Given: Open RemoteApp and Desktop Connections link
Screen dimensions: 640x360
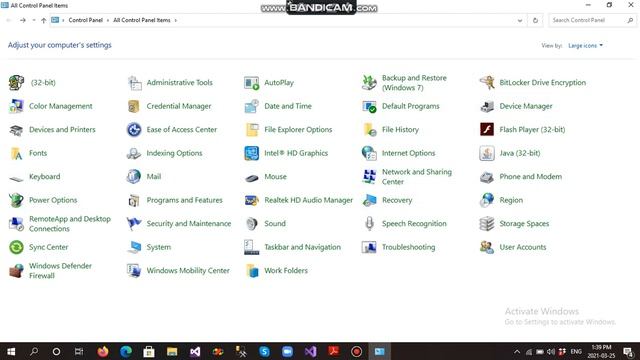Looking at the screenshot, I should tap(70, 224).
